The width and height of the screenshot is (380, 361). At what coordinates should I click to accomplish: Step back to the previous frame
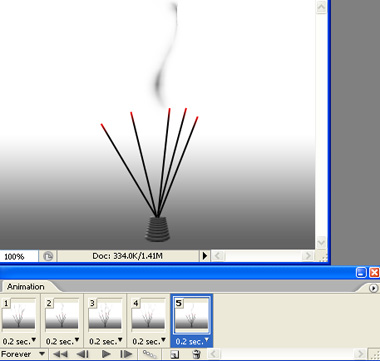pos(82,354)
